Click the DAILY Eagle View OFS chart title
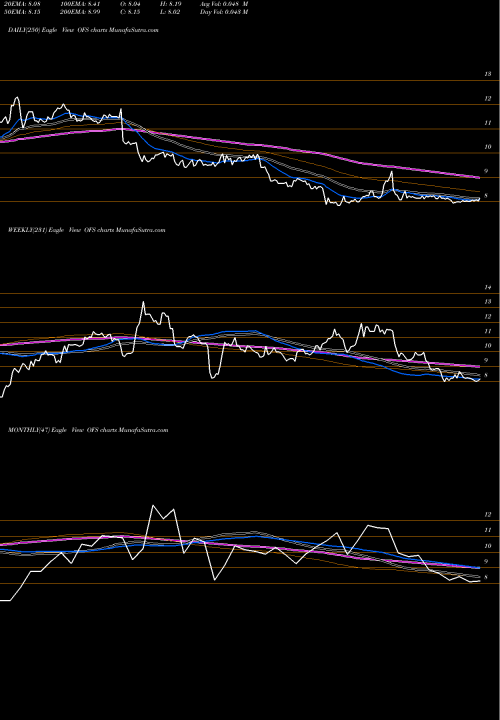 tap(83, 30)
